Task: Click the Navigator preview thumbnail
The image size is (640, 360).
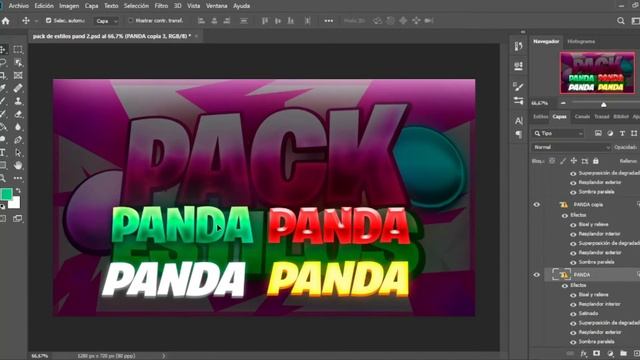Action: point(598,73)
